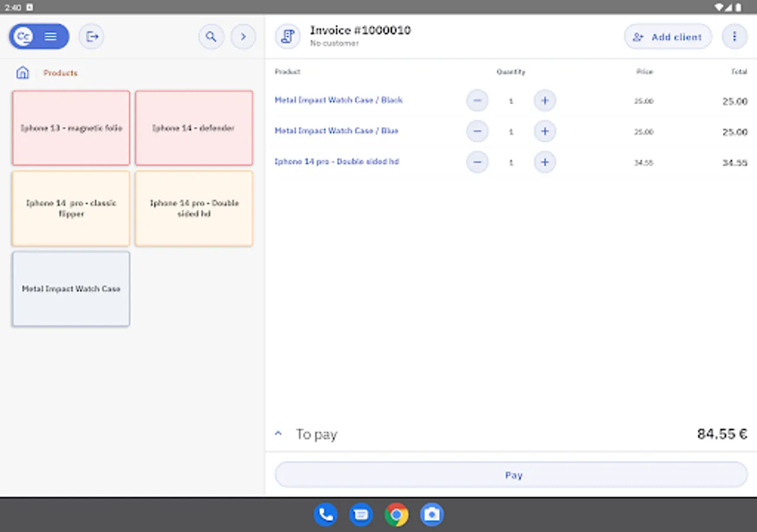
Task: Increase quantity of Watch Case / Black
Action: (545, 100)
